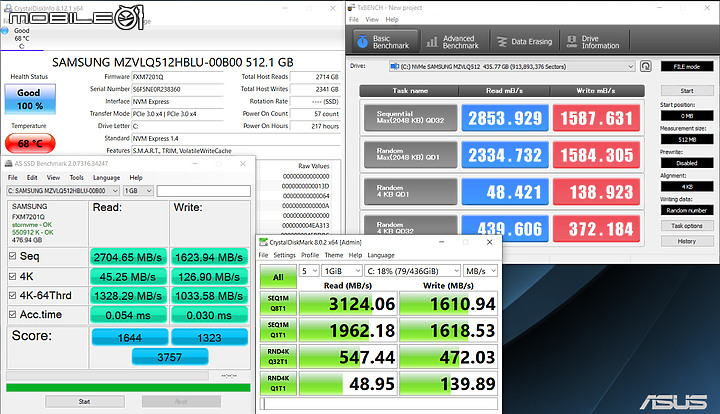Screen dimensions: 720x414
Task: Open TxBENCH Help menu
Action: (x=392, y=19)
